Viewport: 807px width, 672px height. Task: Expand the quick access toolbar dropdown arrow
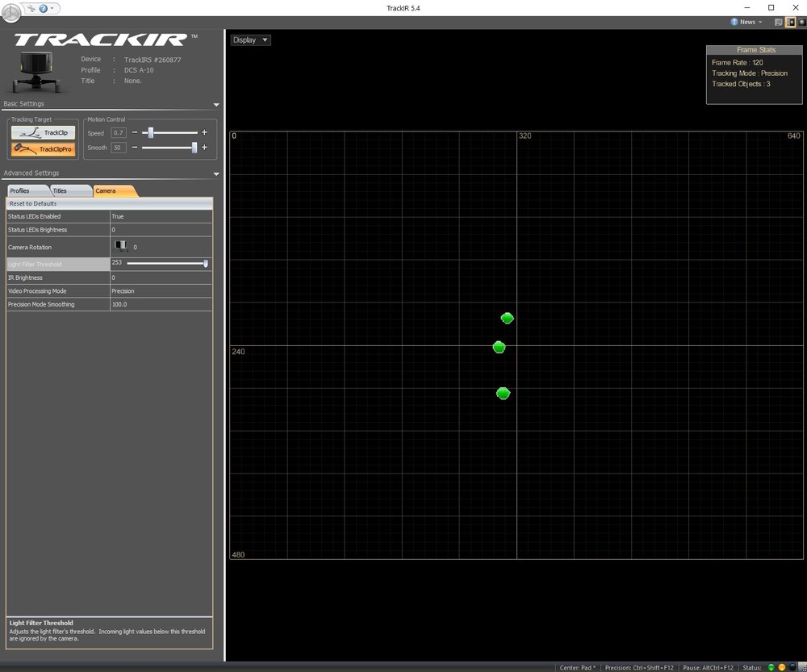pos(52,8)
